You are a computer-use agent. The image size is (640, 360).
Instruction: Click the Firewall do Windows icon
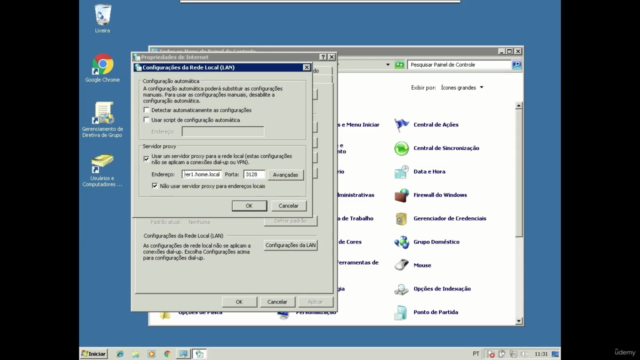coord(401,195)
